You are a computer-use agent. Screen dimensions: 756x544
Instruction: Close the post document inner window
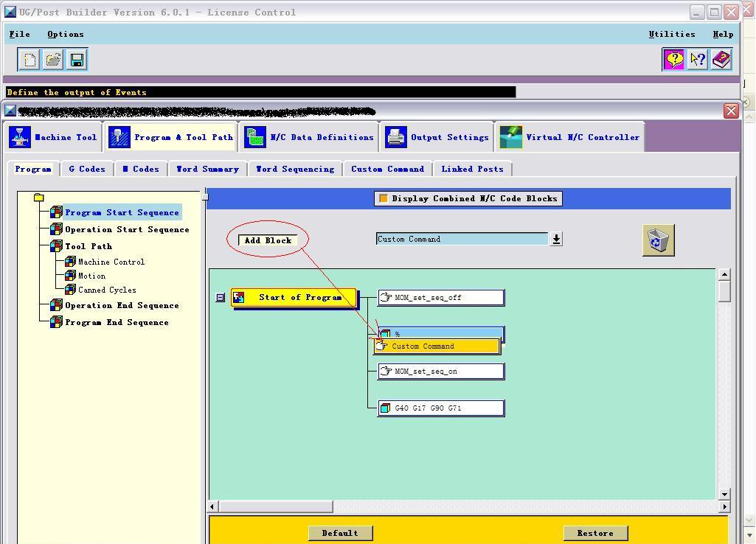tap(732, 111)
